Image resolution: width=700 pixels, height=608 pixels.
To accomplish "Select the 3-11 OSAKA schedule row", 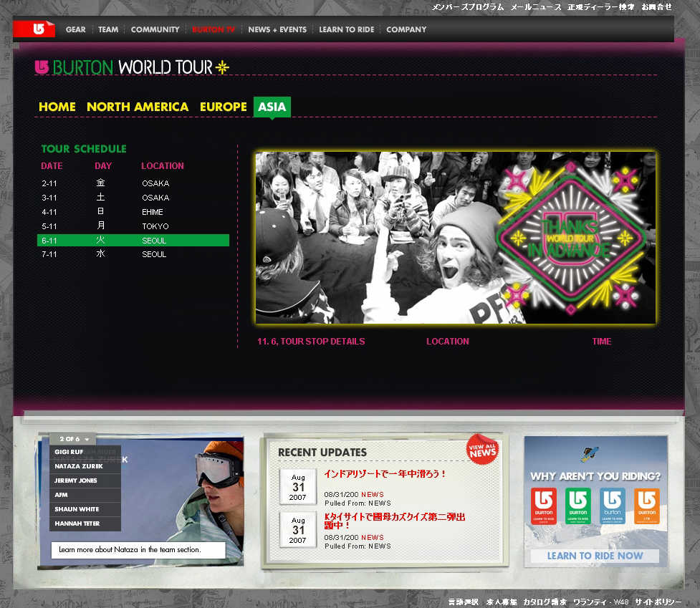I will pyautogui.click(x=133, y=198).
